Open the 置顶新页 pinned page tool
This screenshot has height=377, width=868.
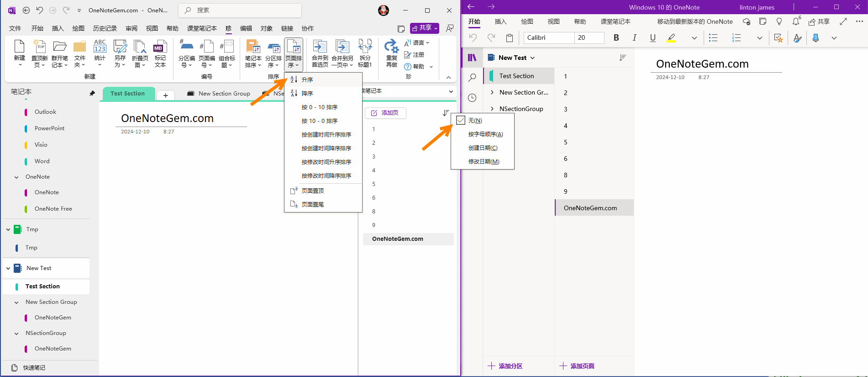click(40, 53)
